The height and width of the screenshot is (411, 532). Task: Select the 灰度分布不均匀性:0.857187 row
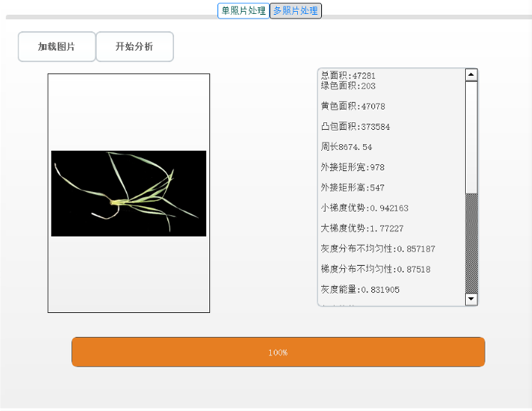click(378, 249)
